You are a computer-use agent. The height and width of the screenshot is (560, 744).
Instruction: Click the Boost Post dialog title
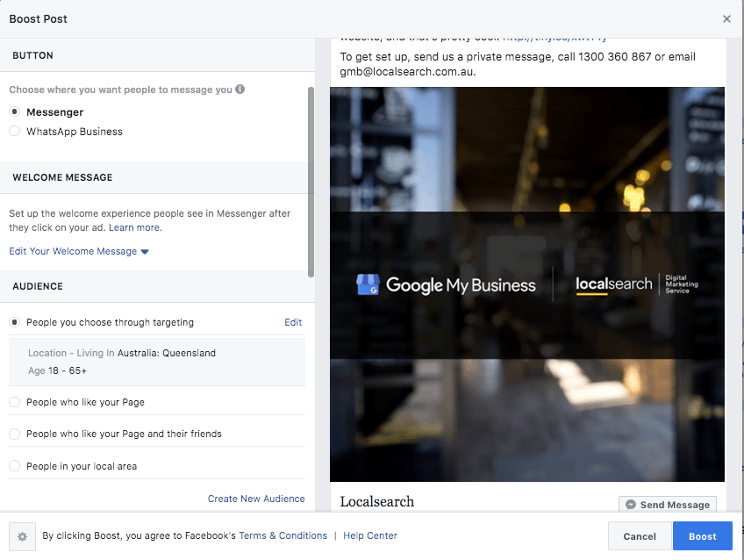pos(39,19)
